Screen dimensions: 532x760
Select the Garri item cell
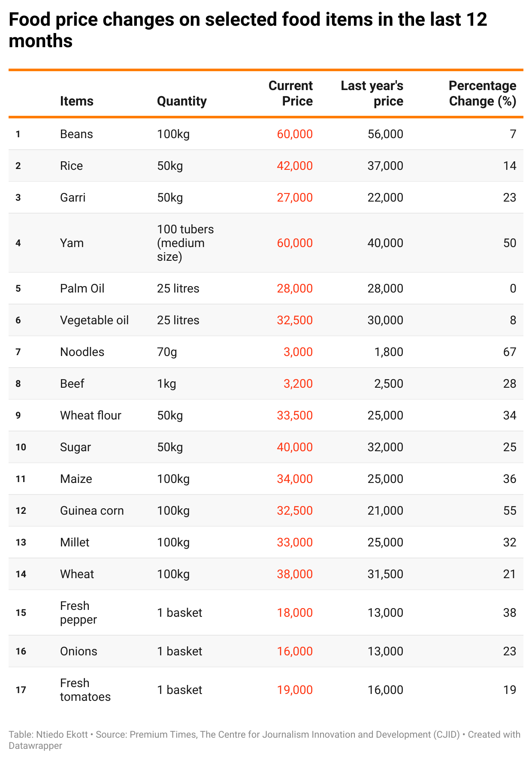(73, 198)
